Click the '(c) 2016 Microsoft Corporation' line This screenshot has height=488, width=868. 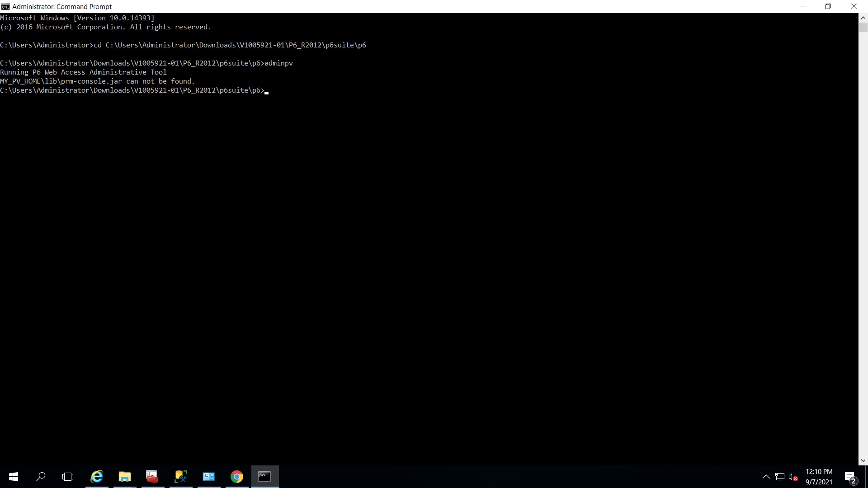[106, 27]
